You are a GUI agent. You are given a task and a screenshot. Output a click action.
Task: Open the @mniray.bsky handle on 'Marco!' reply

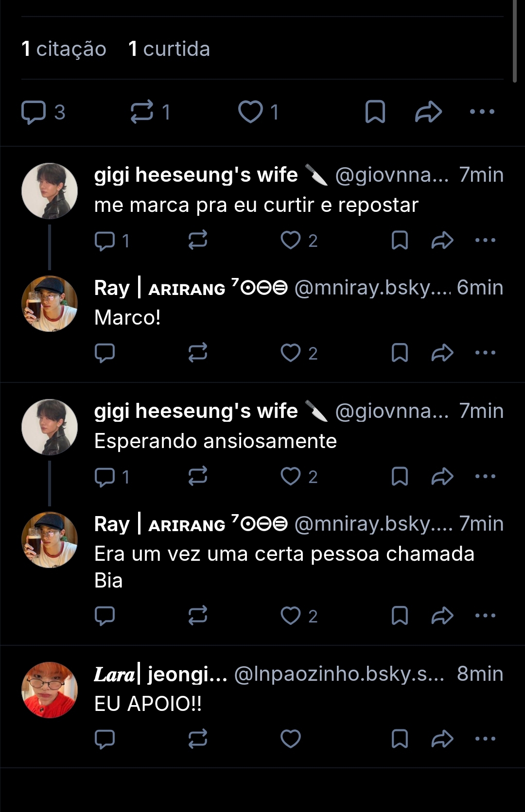tap(372, 288)
